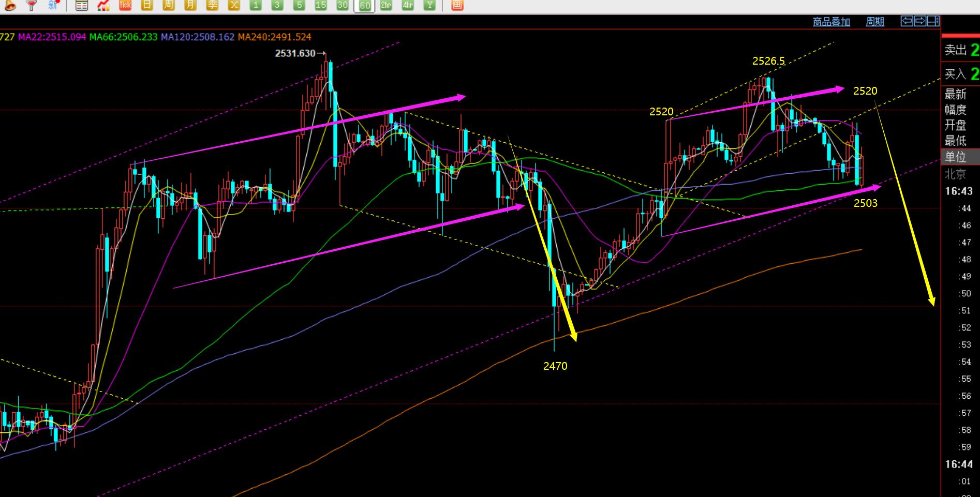Click the 卖出 sell price row
The image size is (980, 497).
(x=961, y=50)
